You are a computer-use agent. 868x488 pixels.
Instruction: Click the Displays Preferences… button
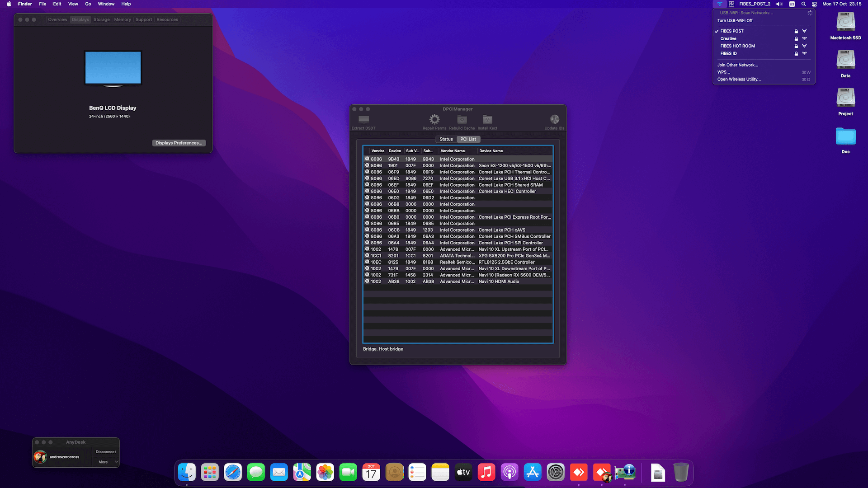pos(179,143)
